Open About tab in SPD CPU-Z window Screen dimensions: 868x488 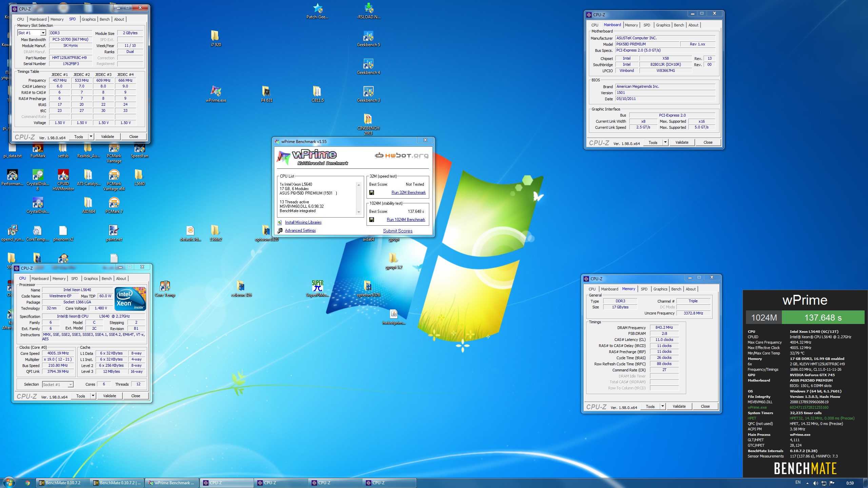[119, 19]
